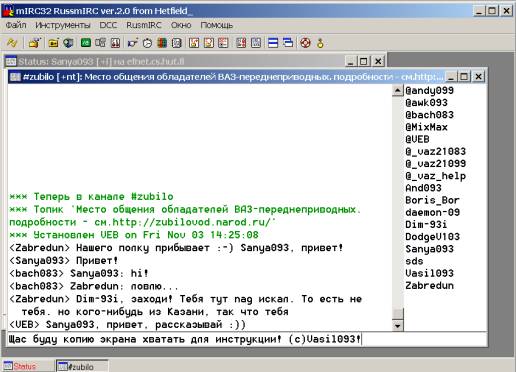Viewport: 516px width, 372px height.
Task: Click the chat scrollbar down arrow
Action: pos(397,326)
